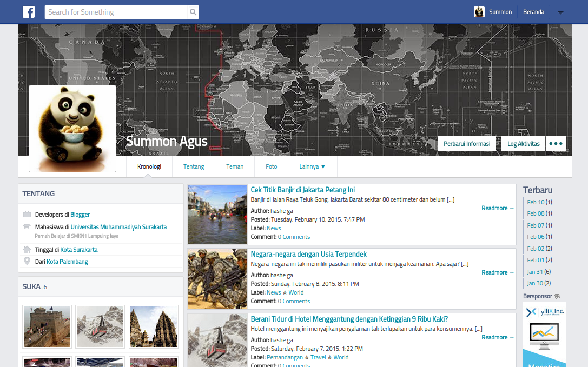Open 0 Comments on the Banjir post

pos(294,237)
